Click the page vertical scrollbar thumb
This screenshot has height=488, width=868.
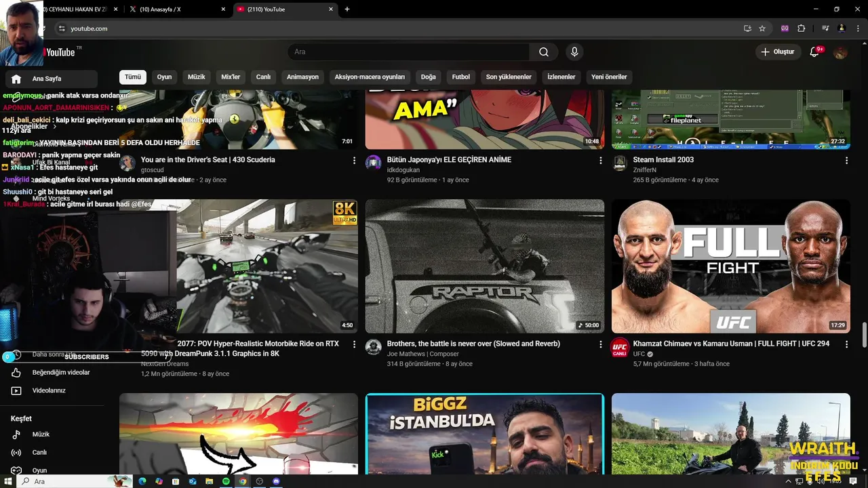pyautogui.click(x=865, y=335)
